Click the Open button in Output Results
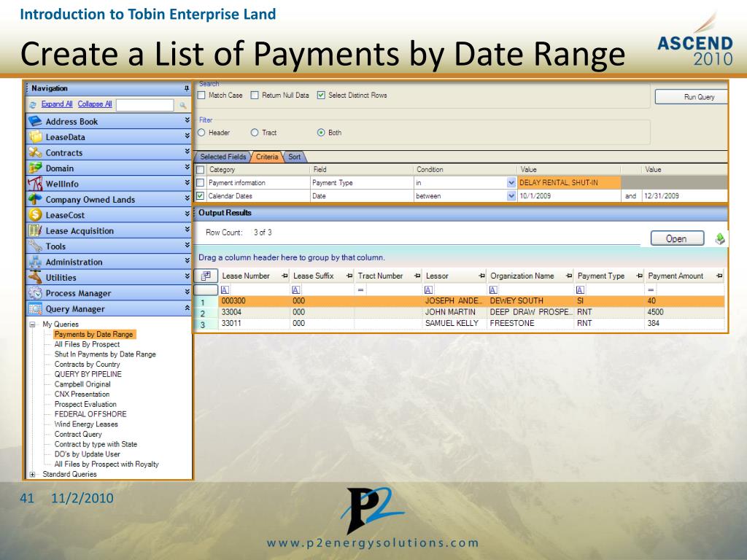This screenshot has width=747, height=560. click(x=677, y=238)
